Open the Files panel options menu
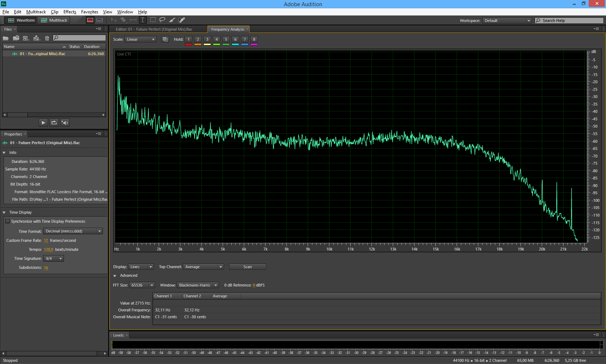606x364 pixels. click(98, 29)
